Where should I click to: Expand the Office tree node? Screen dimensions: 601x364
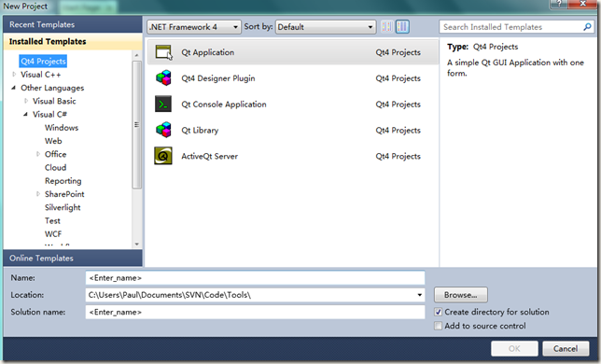click(x=38, y=154)
